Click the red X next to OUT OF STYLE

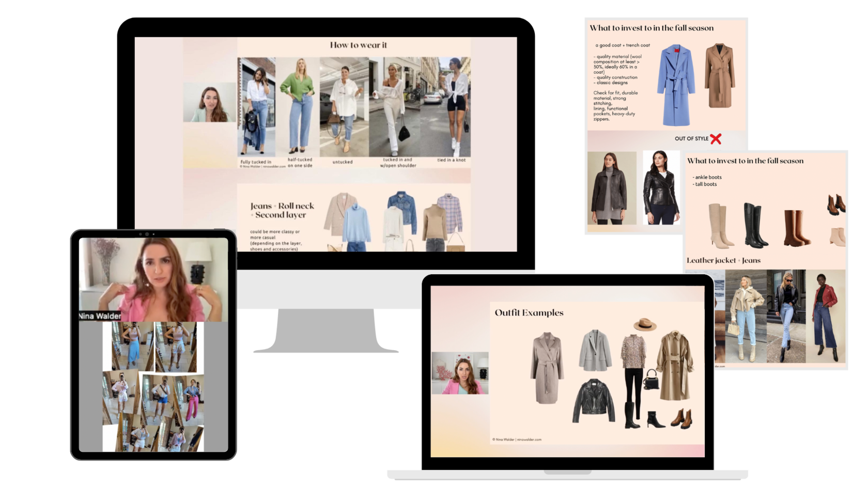coord(716,138)
